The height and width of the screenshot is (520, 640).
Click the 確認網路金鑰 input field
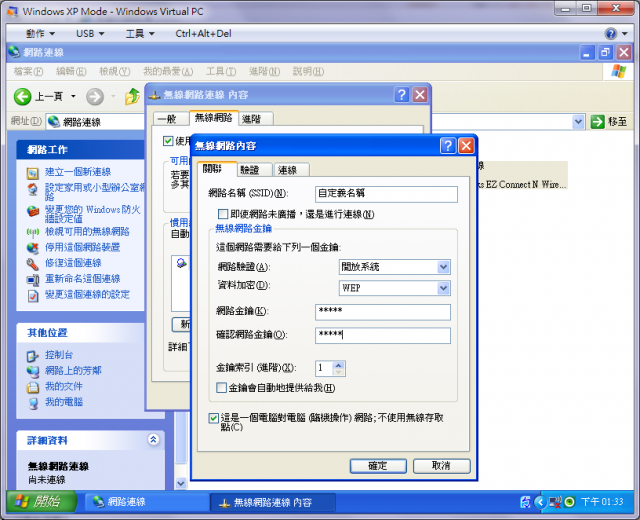coord(383,336)
